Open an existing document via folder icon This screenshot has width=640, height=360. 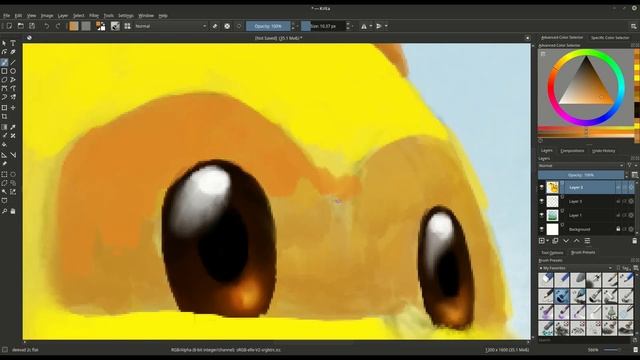20,26
